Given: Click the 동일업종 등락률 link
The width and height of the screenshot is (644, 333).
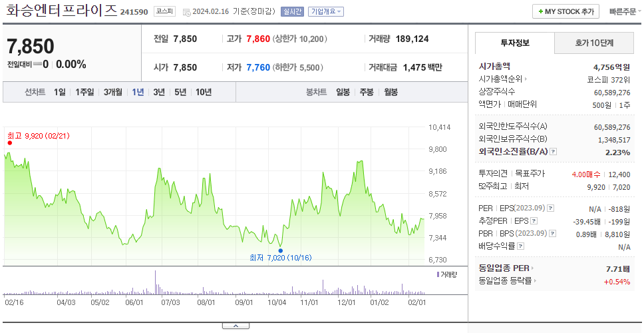Looking at the screenshot, I should point(505,281).
